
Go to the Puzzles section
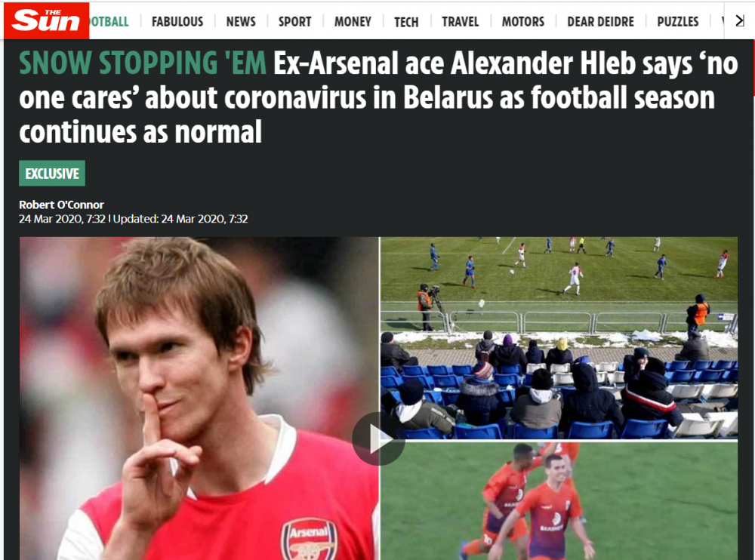[x=677, y=22]
